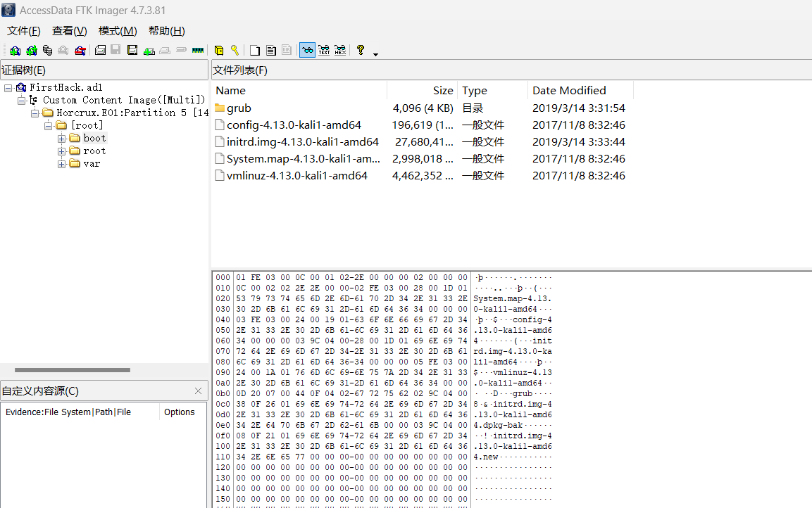Open the 查看(V) menu
This screenshot has width=812, height=508.
(70, 31)
